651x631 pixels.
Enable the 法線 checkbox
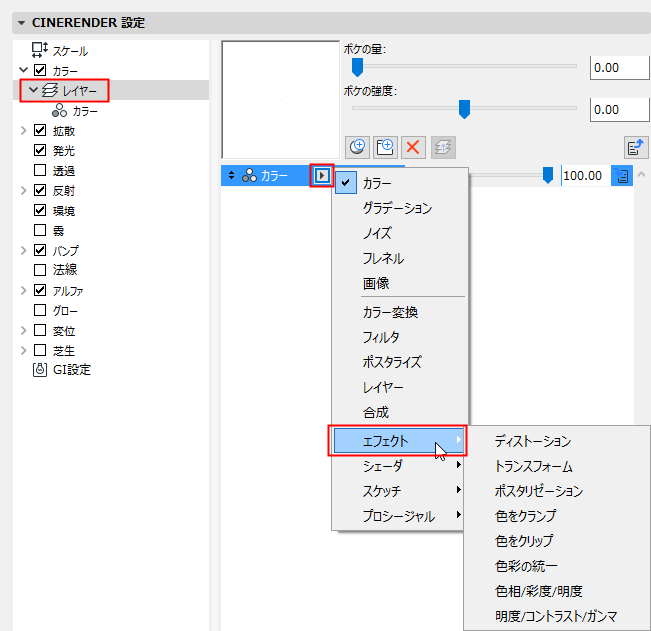(x=40, y=270)
